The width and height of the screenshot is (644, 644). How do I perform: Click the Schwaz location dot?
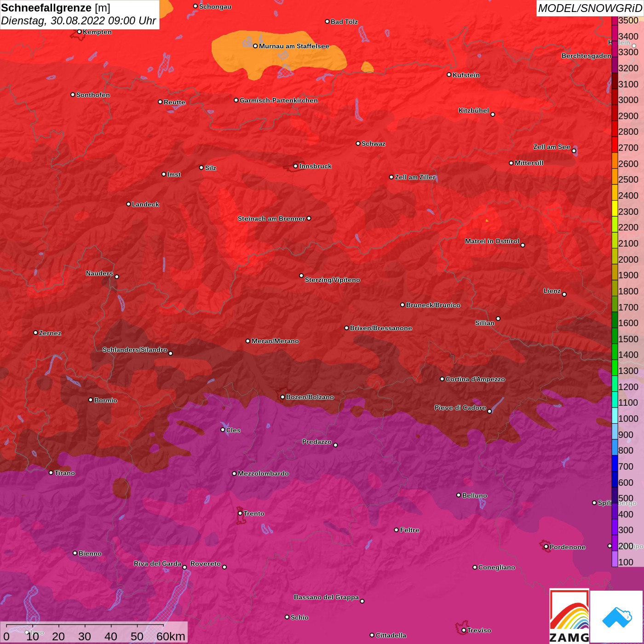(358, 144)
